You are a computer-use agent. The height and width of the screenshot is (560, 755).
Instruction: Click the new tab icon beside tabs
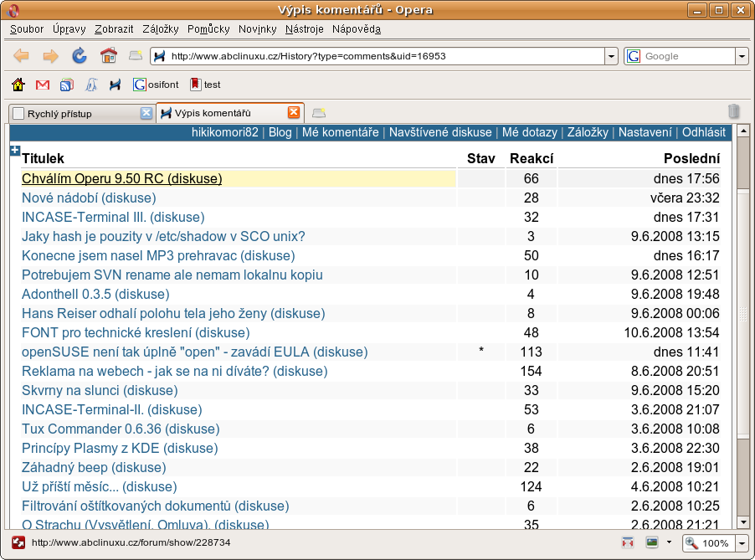tap(319, 113)
